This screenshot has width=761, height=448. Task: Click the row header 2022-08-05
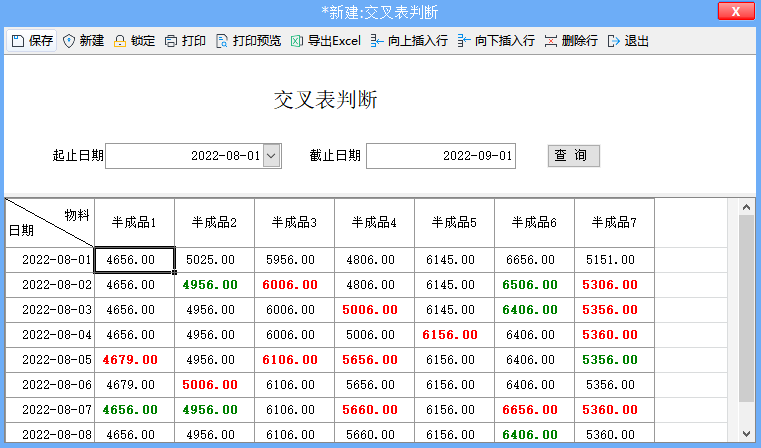50,360
